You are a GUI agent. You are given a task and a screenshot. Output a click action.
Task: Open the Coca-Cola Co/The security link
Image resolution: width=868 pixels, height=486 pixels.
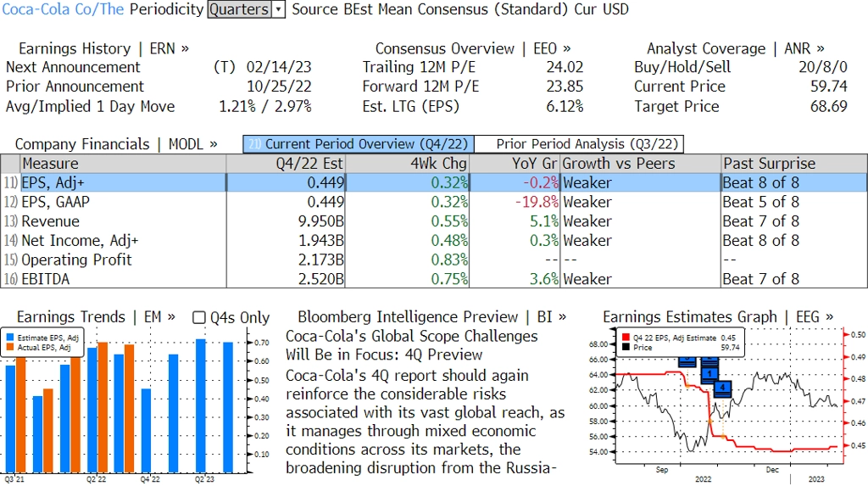[x=63, y=9]
